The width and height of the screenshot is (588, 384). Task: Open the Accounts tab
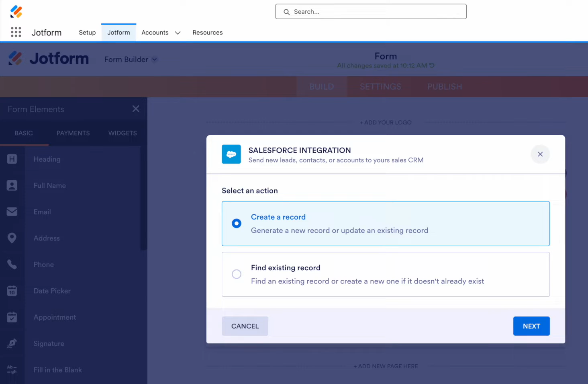point(155,33)
